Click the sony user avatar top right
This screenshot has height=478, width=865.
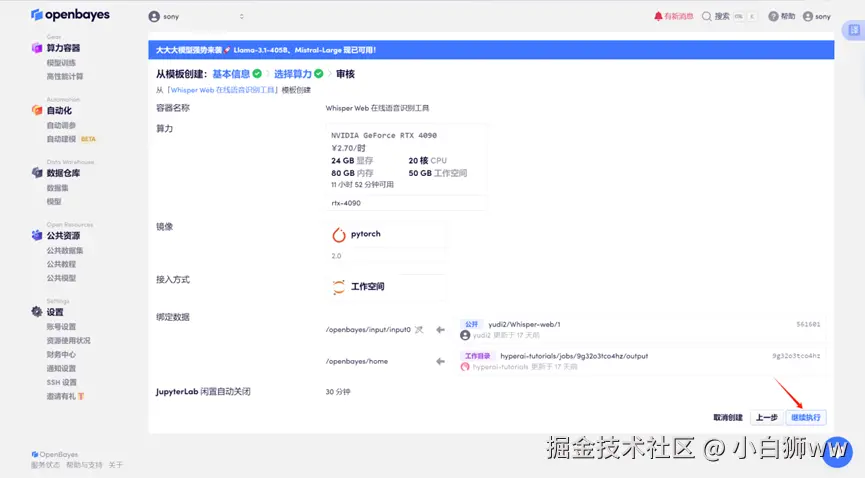(808, 17)
